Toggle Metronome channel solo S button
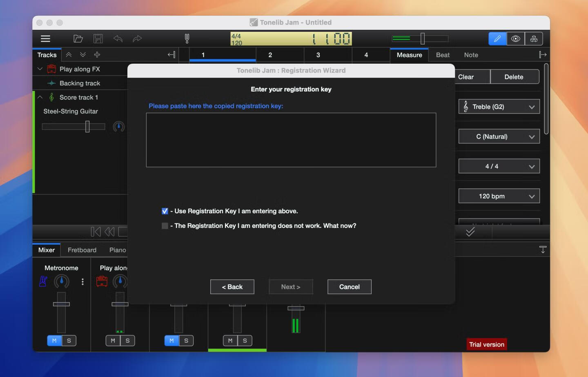The height and width of the screenshot is (377, 588). click(69, 341)
